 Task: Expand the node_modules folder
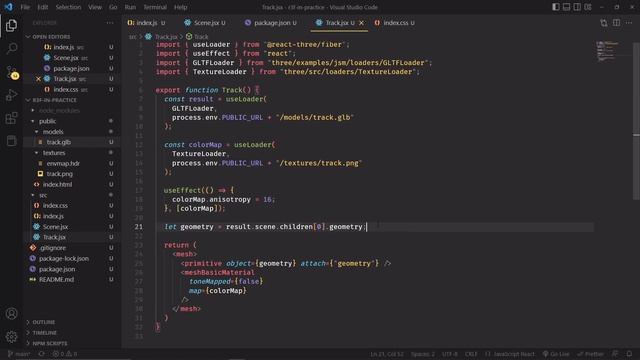point(72,111)
